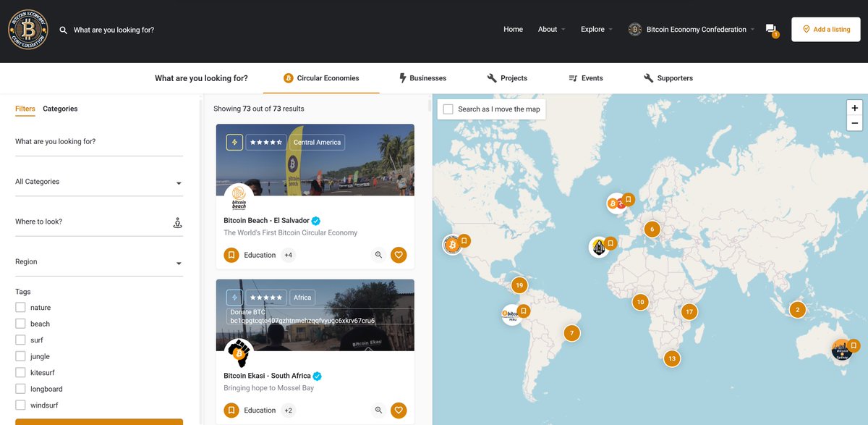
Task: Click the geolocation icon in Where to look
Action: [x=177, y=222]
